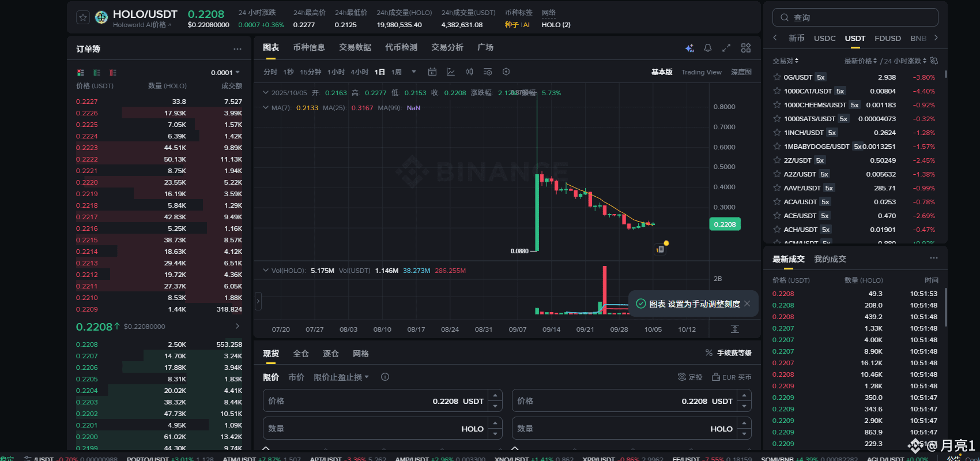Switch to 全仓 margin tab
This screenshot has width=980, height=461.
click(301, 354)
